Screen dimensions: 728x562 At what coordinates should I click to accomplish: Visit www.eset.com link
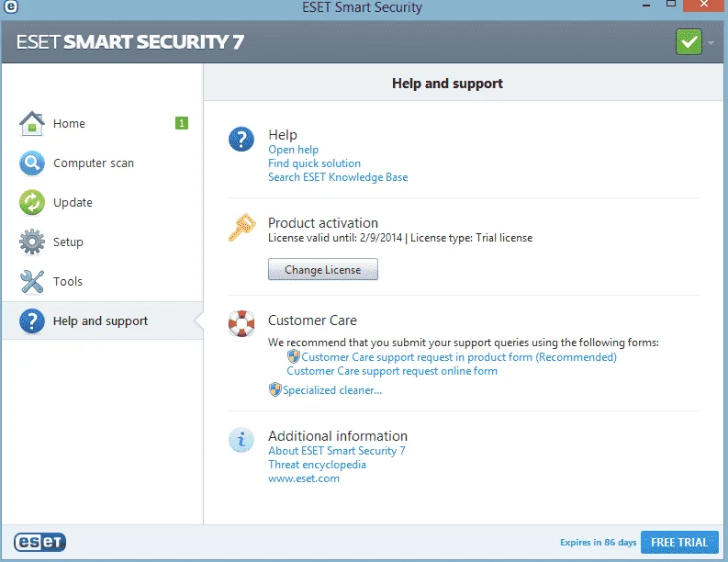(x=304, y=478)
